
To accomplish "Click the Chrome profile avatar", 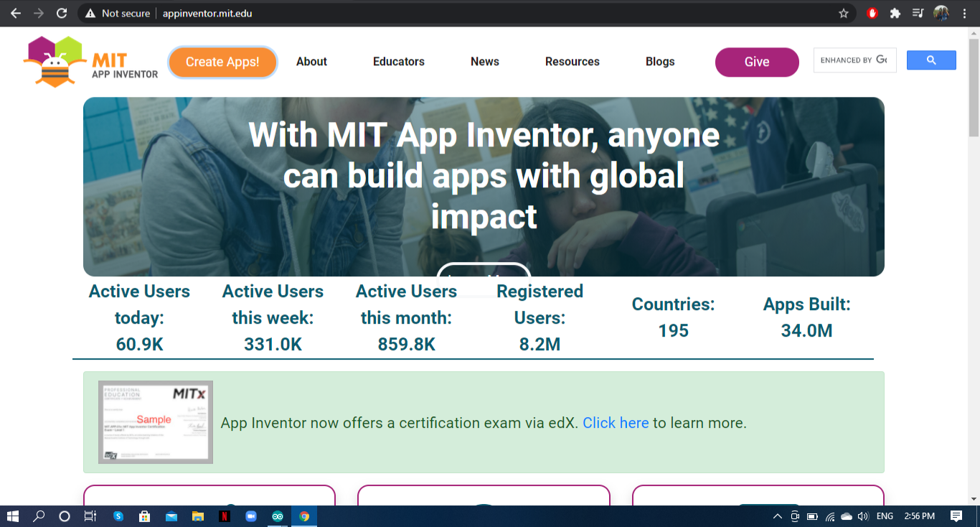I will (941, 13).
